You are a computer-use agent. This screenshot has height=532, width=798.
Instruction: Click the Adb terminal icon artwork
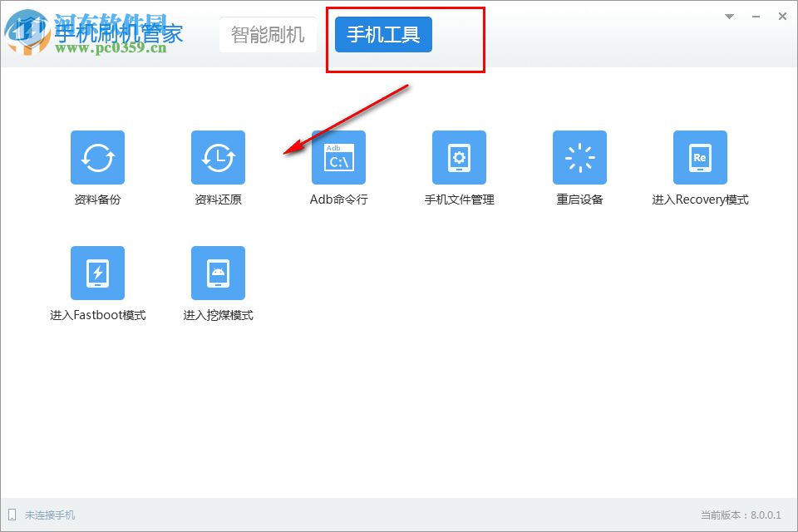tap(337, 158)
